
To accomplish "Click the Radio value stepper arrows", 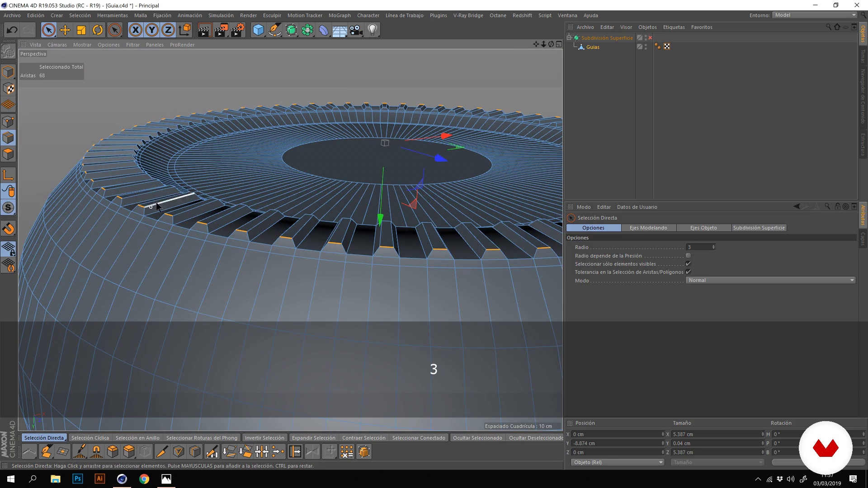I will pyautogui.click(x=713, y=247).
